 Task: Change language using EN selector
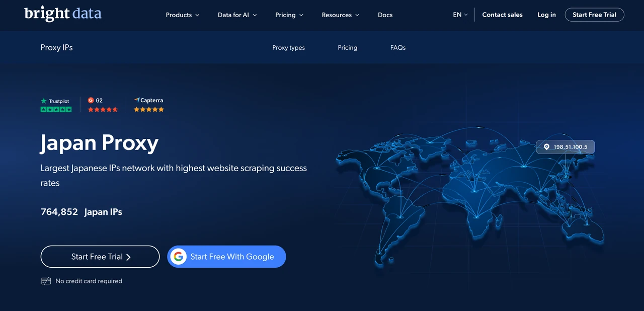pyautogui.click(x=460, y=15)
